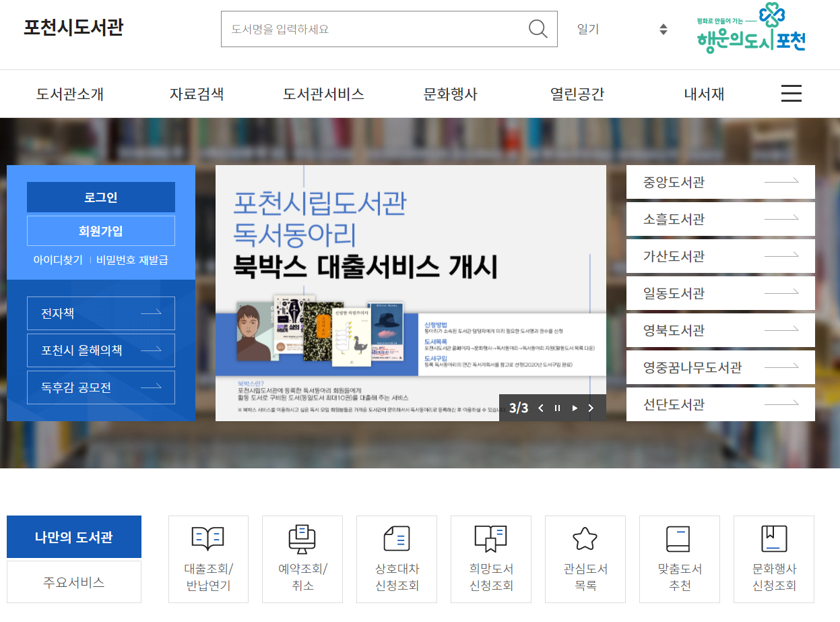Open the 문화행사 menu
The image size is (840, 622).
[x=450, y=94]
